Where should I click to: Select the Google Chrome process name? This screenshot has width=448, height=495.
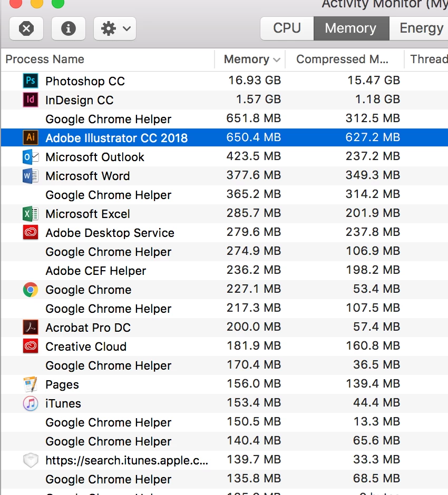pos(88,290)
